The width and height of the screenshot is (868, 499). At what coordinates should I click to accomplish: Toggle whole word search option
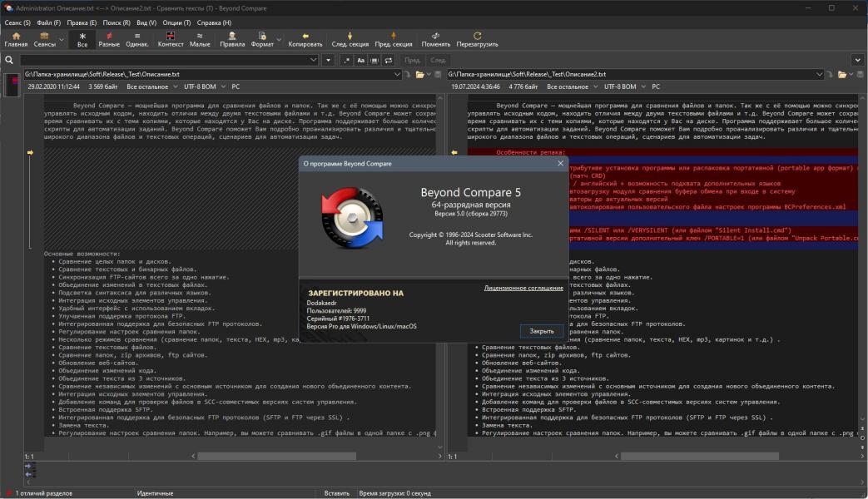[x=374, y=60]
